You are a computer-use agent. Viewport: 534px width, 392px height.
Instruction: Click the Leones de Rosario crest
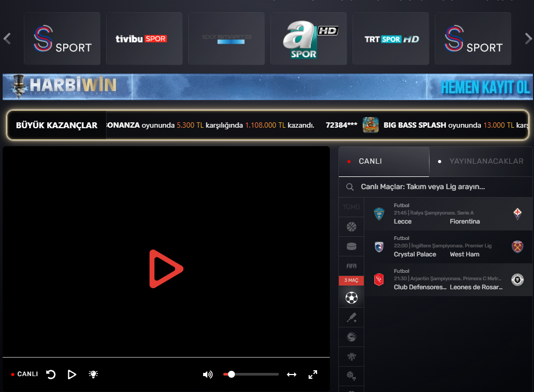pyautogui.click(x=518, y=280)
